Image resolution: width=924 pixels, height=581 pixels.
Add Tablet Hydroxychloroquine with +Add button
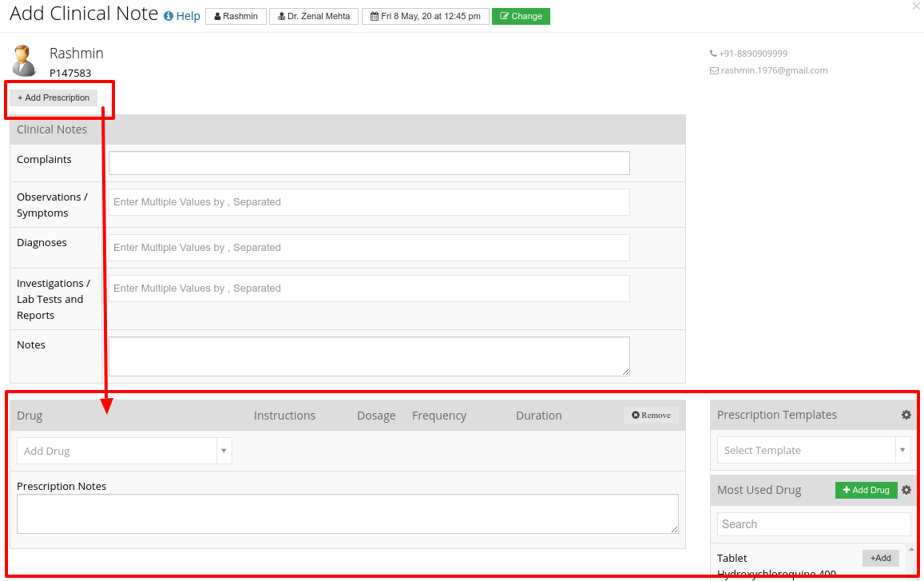click(880, 558)
